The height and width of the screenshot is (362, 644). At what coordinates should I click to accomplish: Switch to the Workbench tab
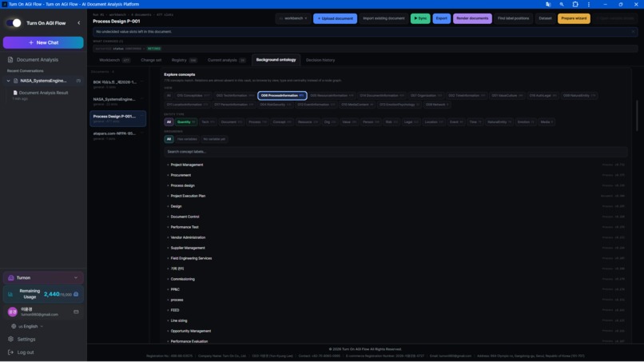pos(114,60)
